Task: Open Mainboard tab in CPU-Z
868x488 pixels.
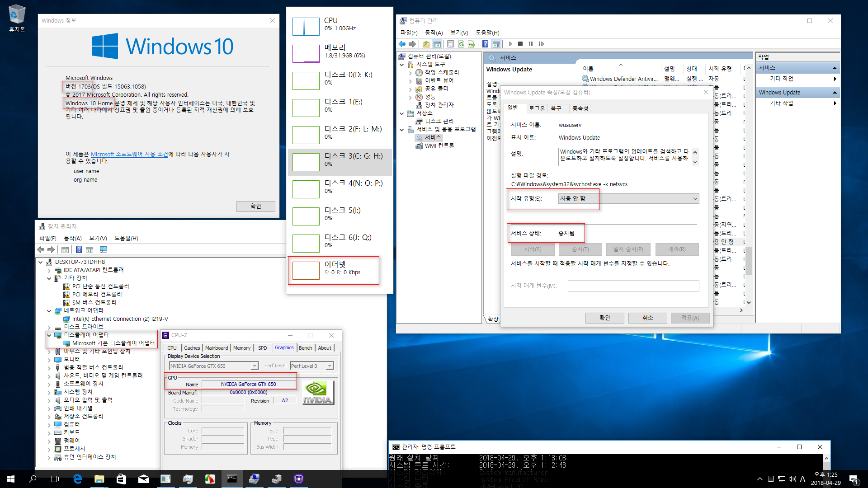Action: pos(217,348)
